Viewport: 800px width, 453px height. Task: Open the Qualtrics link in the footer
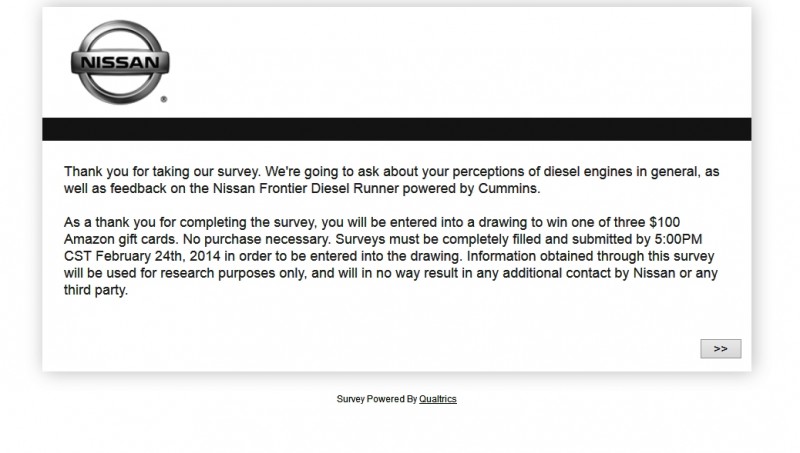click(x=438, y=399)
